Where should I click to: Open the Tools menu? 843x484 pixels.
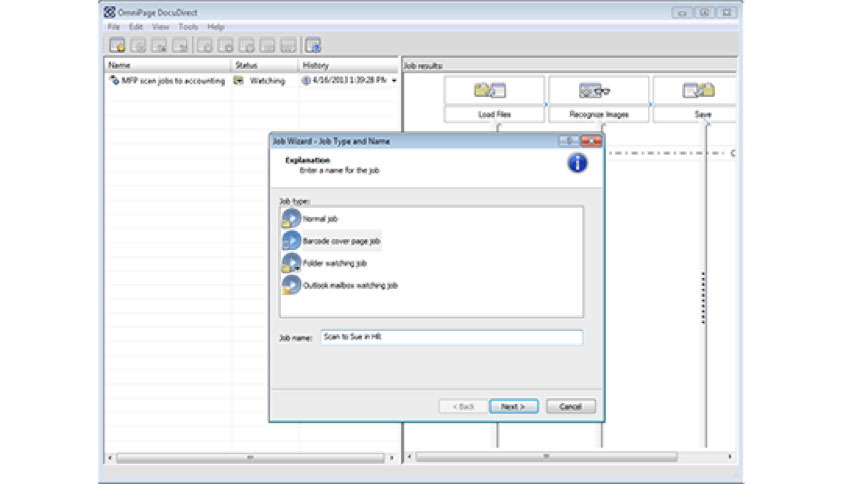coord(188,27)
